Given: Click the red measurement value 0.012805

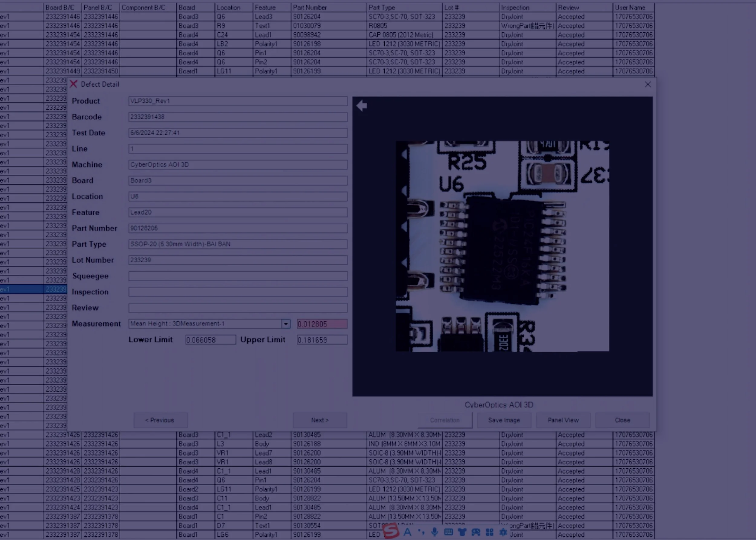Looking at the screenshot, I should 322,324.
